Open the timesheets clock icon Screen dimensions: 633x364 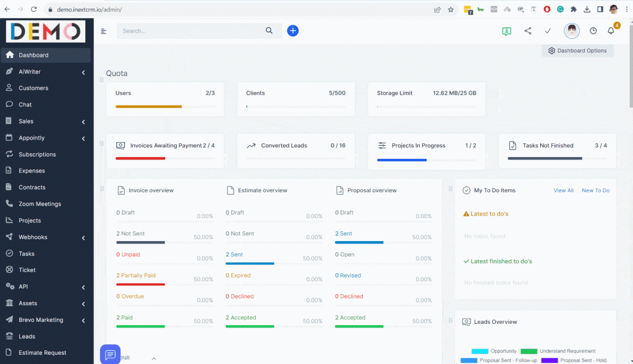(593, 31)
